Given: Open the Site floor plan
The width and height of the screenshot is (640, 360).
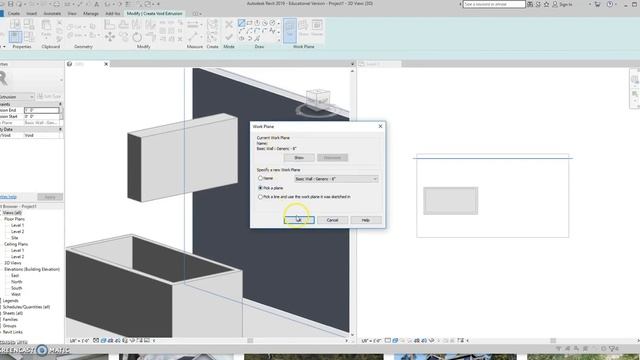Looking at the screenshot, I should click(15, 238).
